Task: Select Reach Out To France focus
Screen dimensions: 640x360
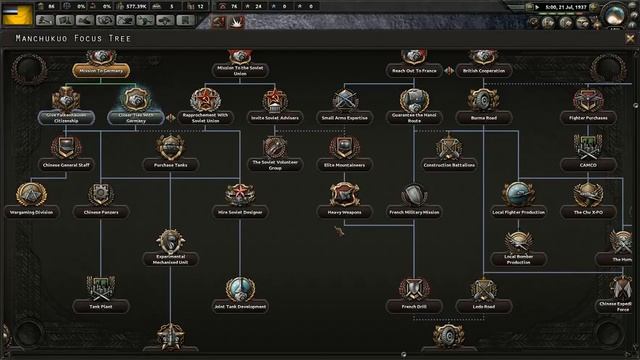Action: [x=414, y=71]
